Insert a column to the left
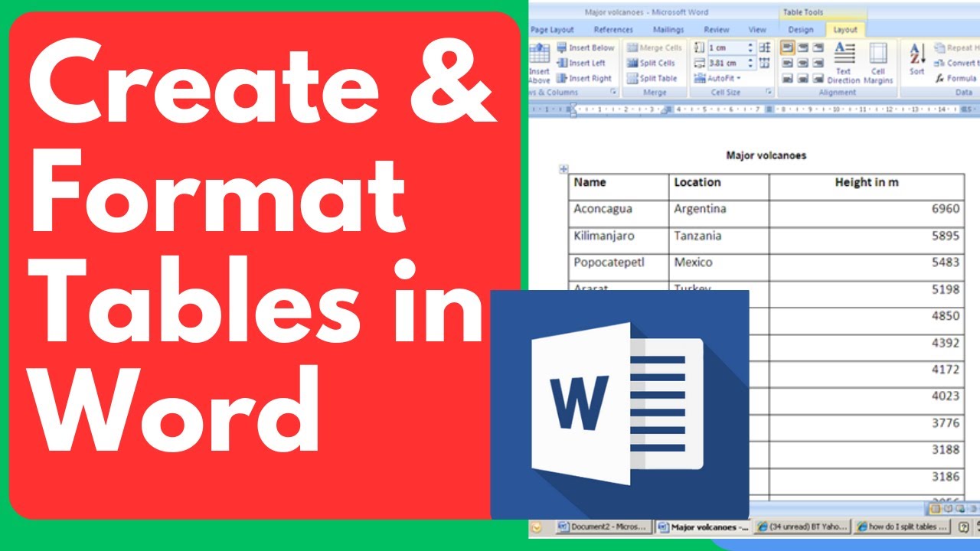Image resolution: width=980 pixels, height=551 pixels. pos(581,63)
